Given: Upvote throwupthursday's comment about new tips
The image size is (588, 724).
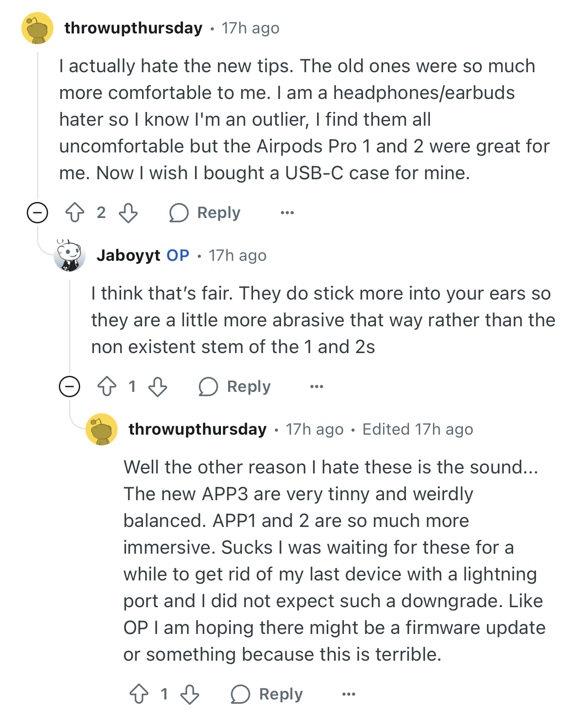Looking at the screenshot, I should (75, 213).
